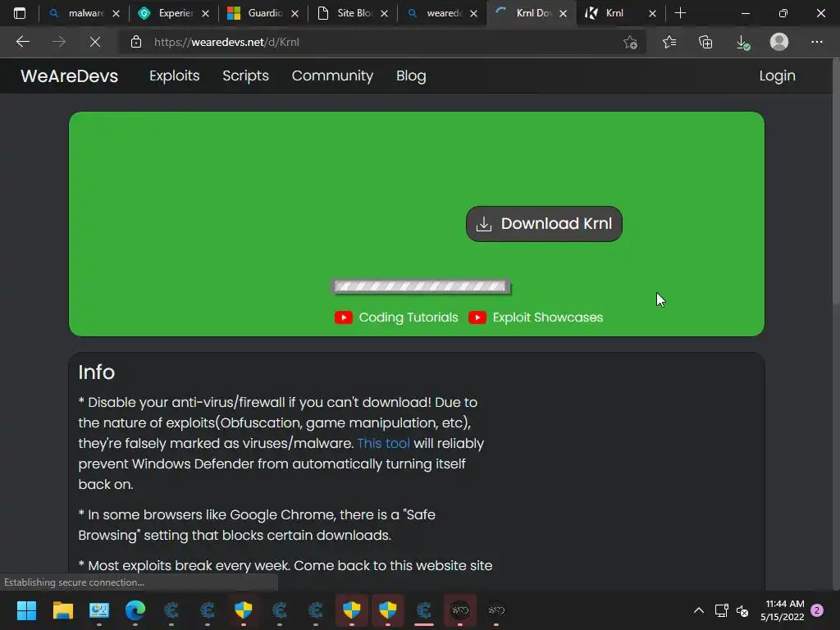Close the Guardio tab
840x630 pixels.
pyautogui.click(x=294, y=13)
